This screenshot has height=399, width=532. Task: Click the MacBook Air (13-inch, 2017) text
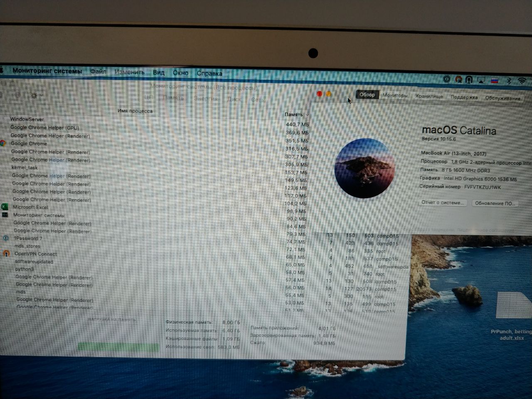click(453, 153)
